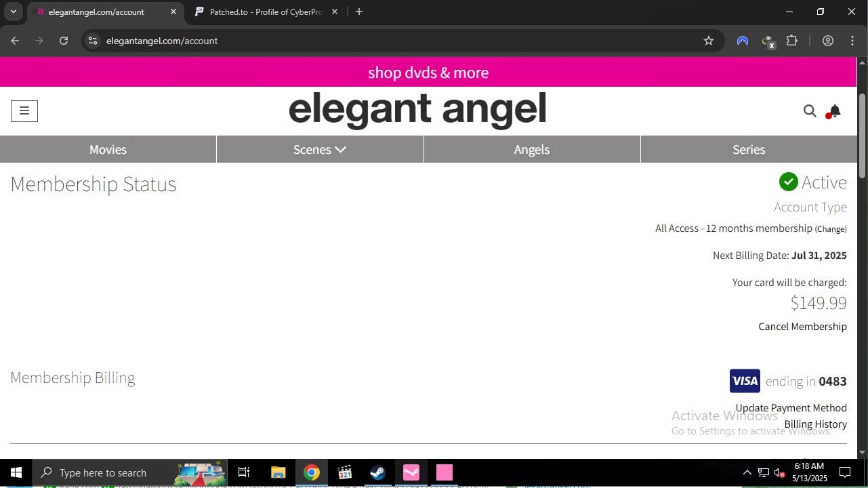View site information icon in address bar
This screenshot has width=868, height=488.
[x=94, y=41]
